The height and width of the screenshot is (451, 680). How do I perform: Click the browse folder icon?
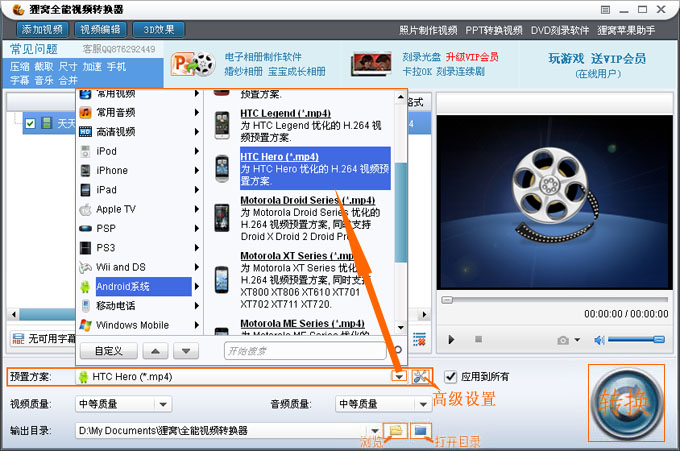[x=396, y=431]
